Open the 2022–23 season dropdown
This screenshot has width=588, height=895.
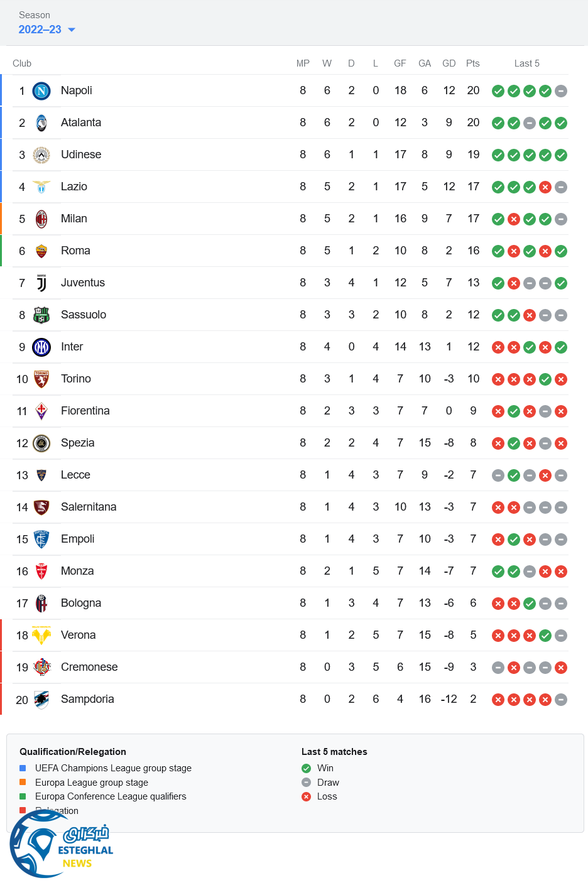pyautogui.click(x=47, y=30)
